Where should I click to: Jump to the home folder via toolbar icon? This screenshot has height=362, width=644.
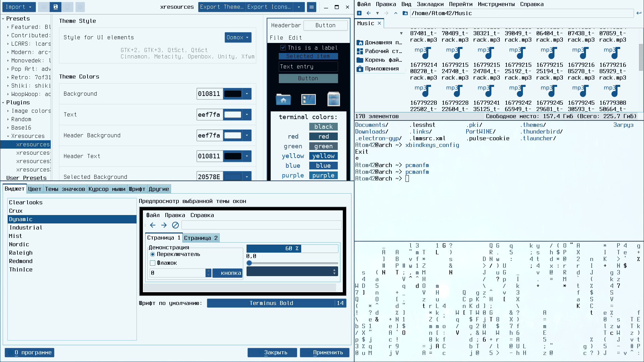405,13
